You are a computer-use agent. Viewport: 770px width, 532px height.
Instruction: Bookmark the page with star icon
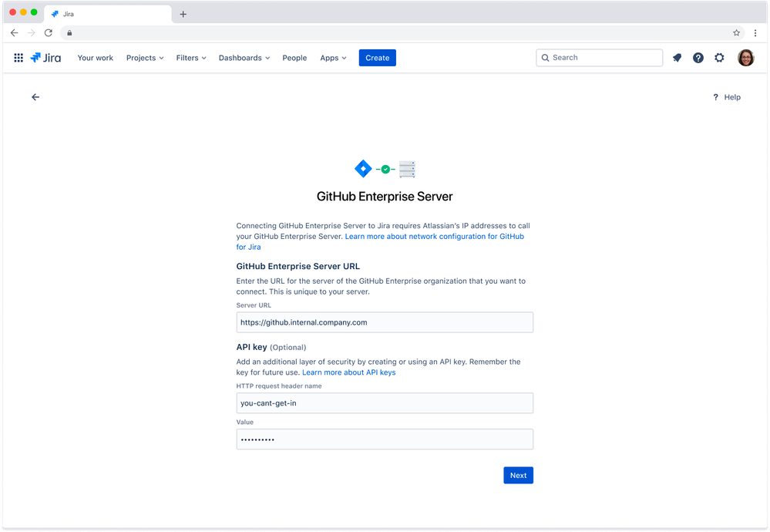pos(736,33)
